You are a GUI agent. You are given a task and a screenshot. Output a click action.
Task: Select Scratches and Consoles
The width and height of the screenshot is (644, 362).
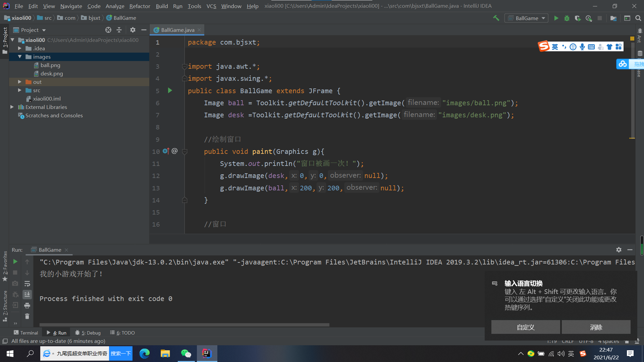(54, 115)
